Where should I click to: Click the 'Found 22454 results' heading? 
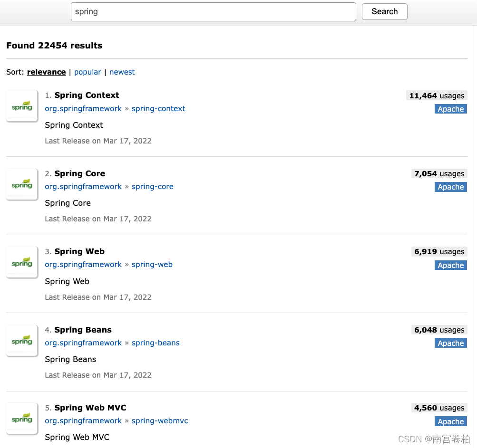point(55,46)
